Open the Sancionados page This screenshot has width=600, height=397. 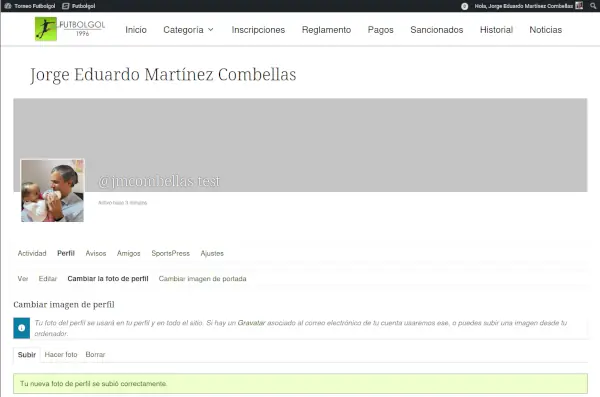click(437, 30)
